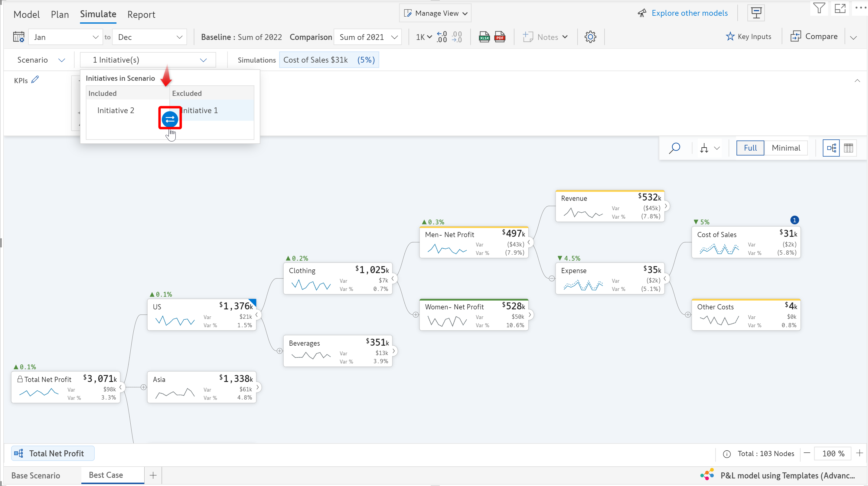Expand the Asia node children
This screenshot has width=868, height=486.
258,387
